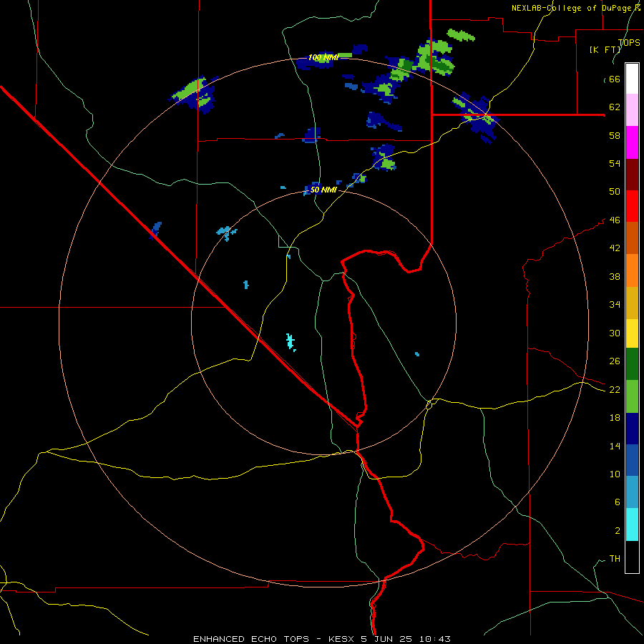Click the bright yellow legend swatch
644x644 pixels.
point(632,333)
